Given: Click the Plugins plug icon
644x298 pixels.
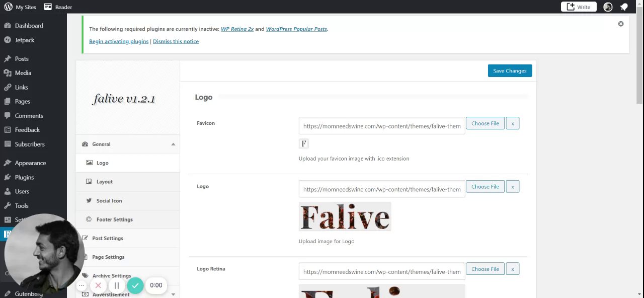Looking at the screenshot, I should pyautogui.click(x=8, y=177).
